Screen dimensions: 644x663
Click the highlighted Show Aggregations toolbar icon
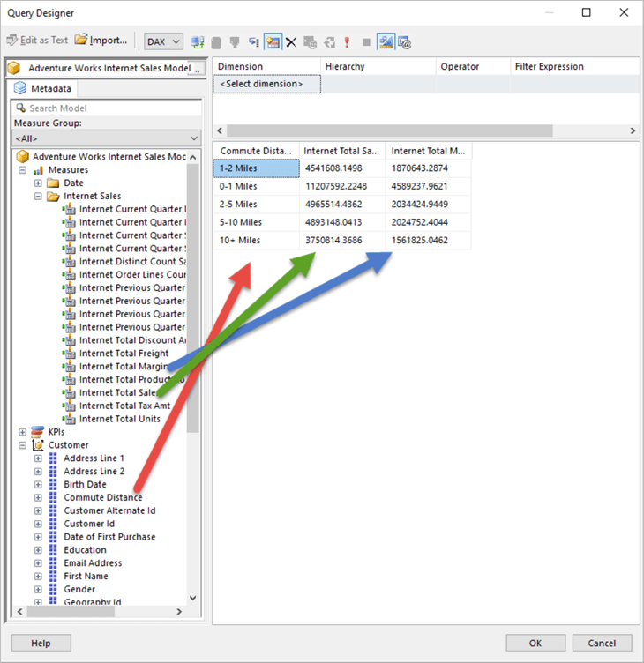[273, 41]
